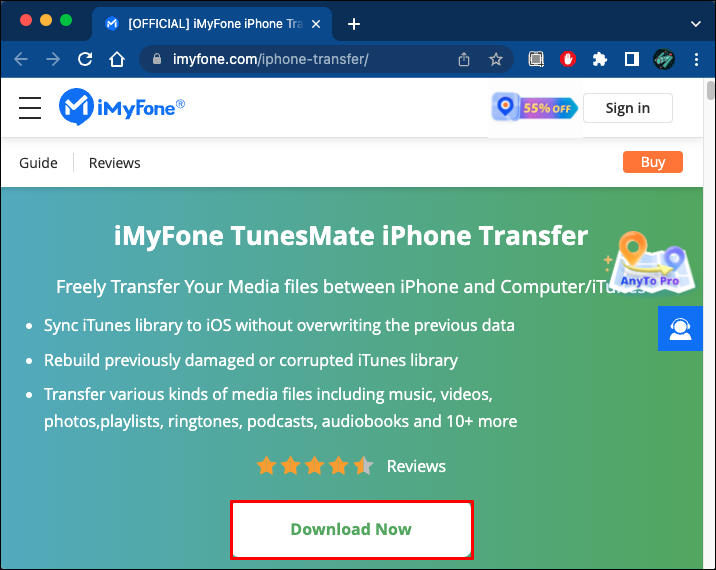Click the Rebuild previously damaged bullet text
716x570 pixels.
point(251,360)
